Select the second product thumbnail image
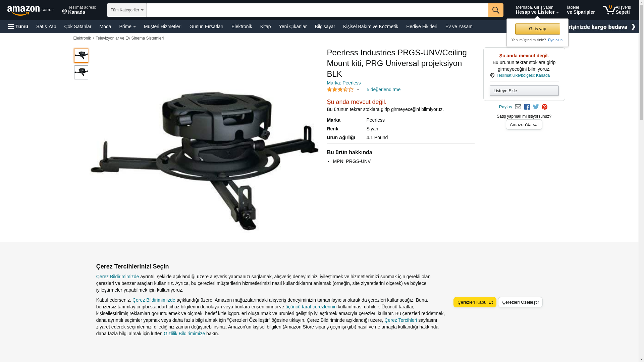This screenshot has height=362, width=644. 81,72
